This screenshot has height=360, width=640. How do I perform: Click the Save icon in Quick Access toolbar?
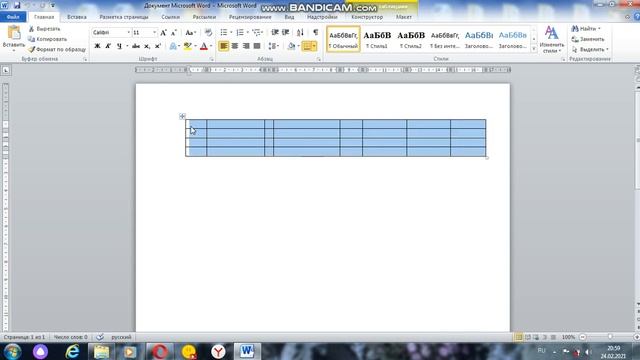17,5
